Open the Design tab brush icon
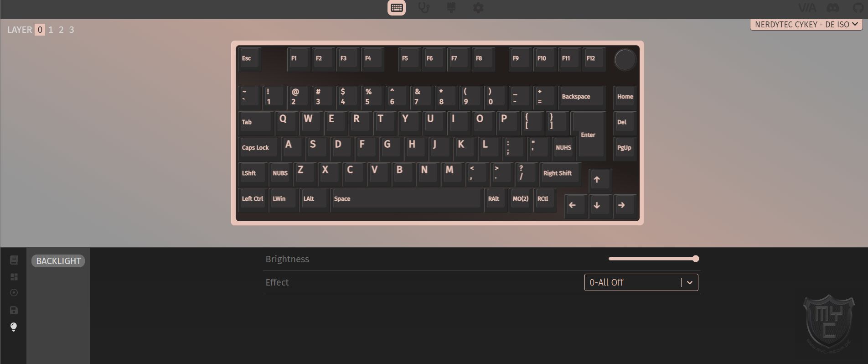The width and height of the screenshot is (868, 364). coord(451,8)
